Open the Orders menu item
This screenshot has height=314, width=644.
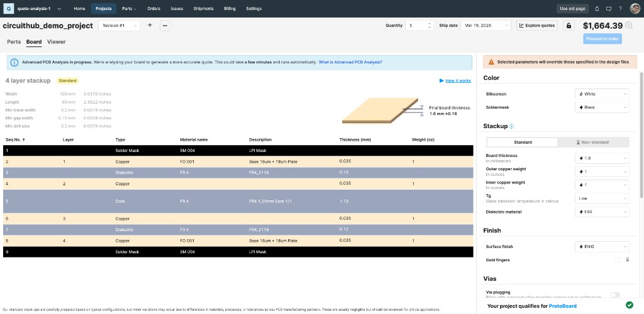153,9
